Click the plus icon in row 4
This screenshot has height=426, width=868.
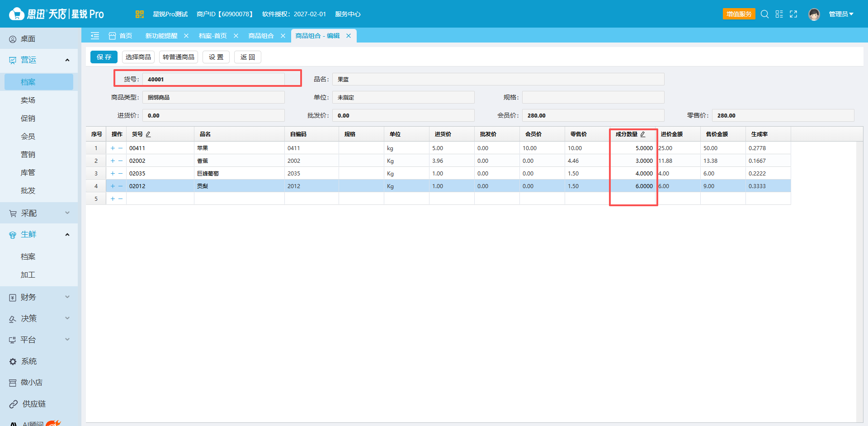click(x=113, y=186)
